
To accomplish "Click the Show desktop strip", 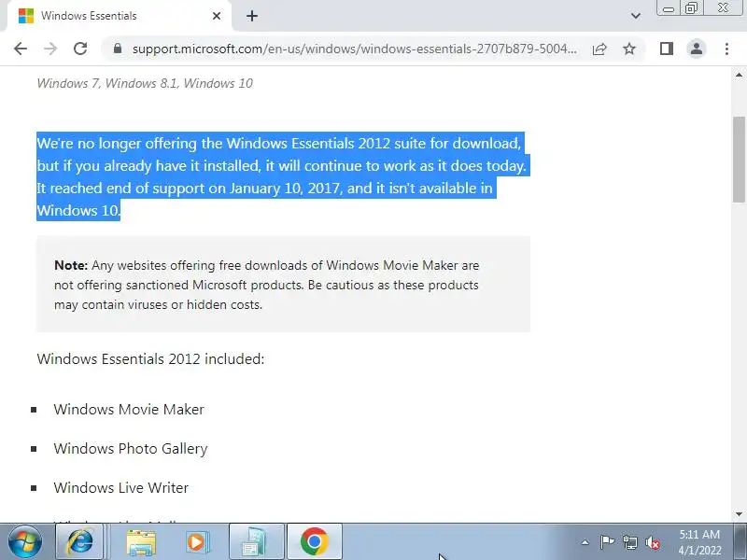I will (x=740, y=542).
